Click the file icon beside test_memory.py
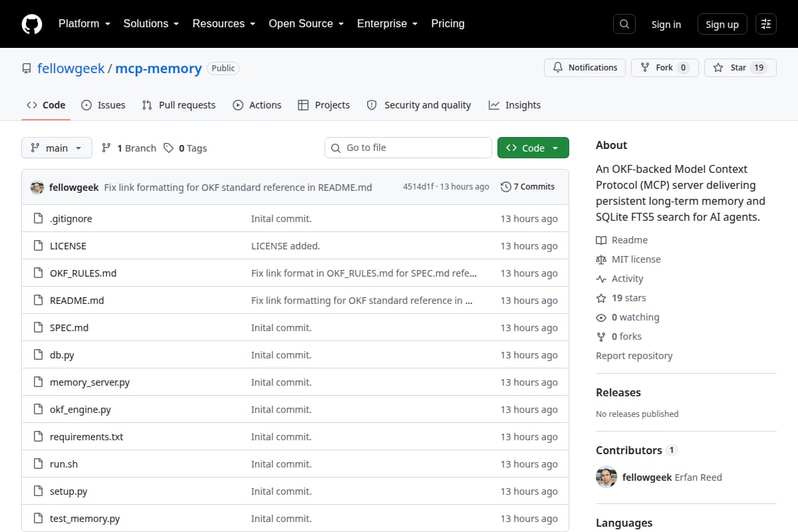Screen dimensions: 798x532 pyautogui.click(x=38, y=519)
